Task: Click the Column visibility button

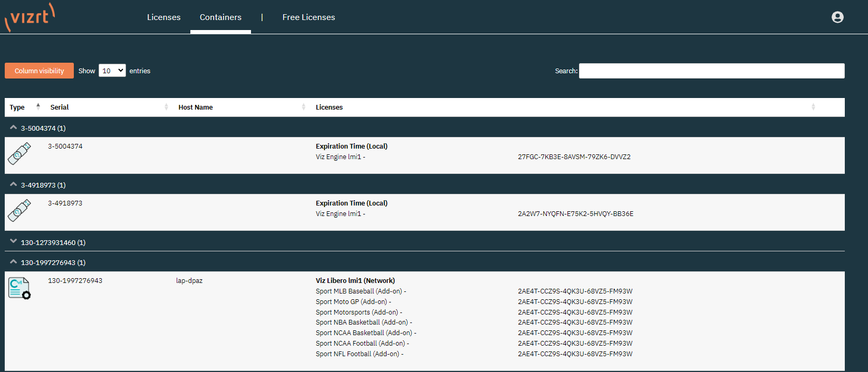Action: 39,71
